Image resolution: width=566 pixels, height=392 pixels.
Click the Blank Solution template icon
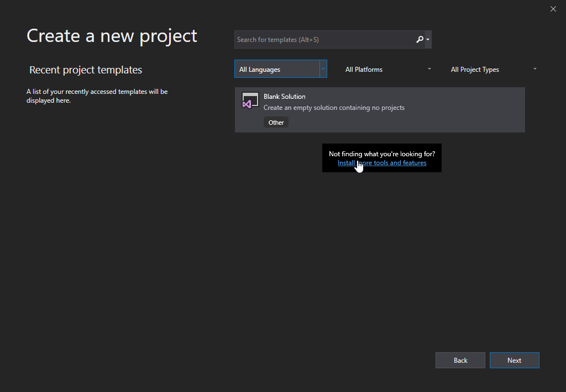250,100
